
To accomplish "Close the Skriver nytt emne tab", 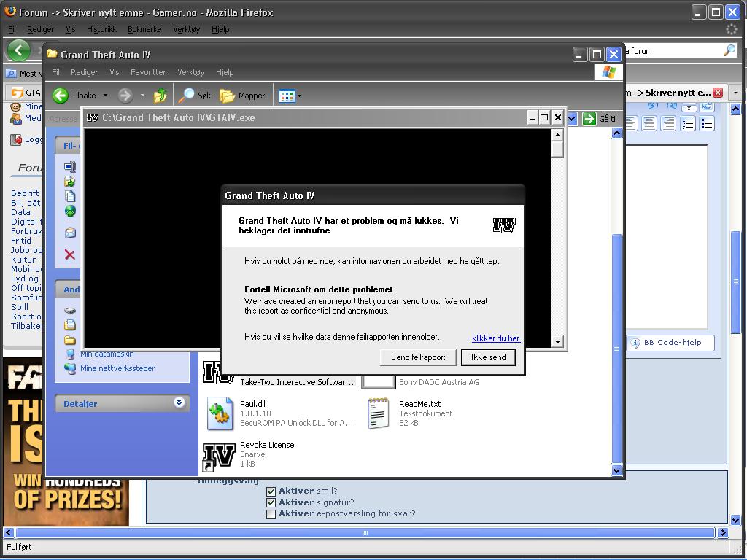I will point(718,93).
